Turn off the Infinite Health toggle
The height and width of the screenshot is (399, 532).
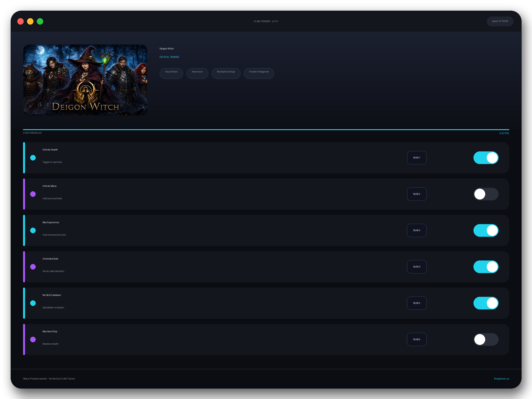click(486, 158)
